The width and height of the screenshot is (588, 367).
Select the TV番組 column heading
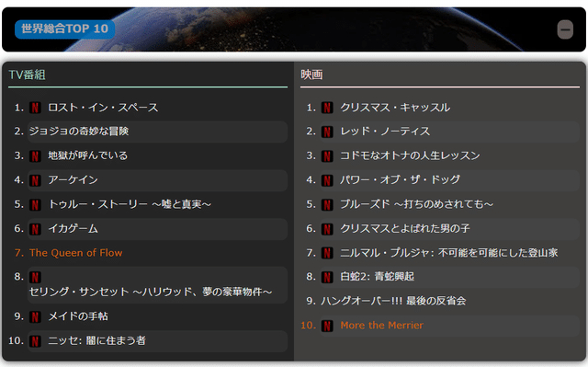[27, 75]
